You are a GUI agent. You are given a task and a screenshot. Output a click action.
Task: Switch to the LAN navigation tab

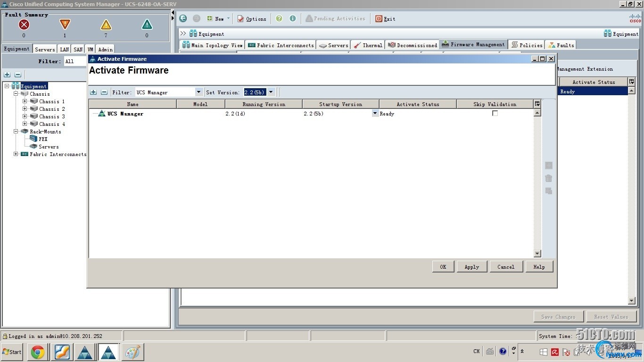(65, 49)
